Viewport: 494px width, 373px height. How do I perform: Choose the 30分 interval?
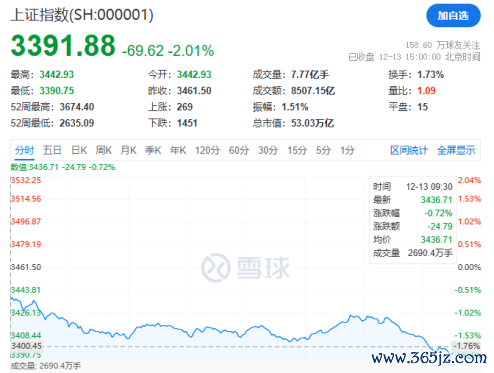tap(268, 150)
